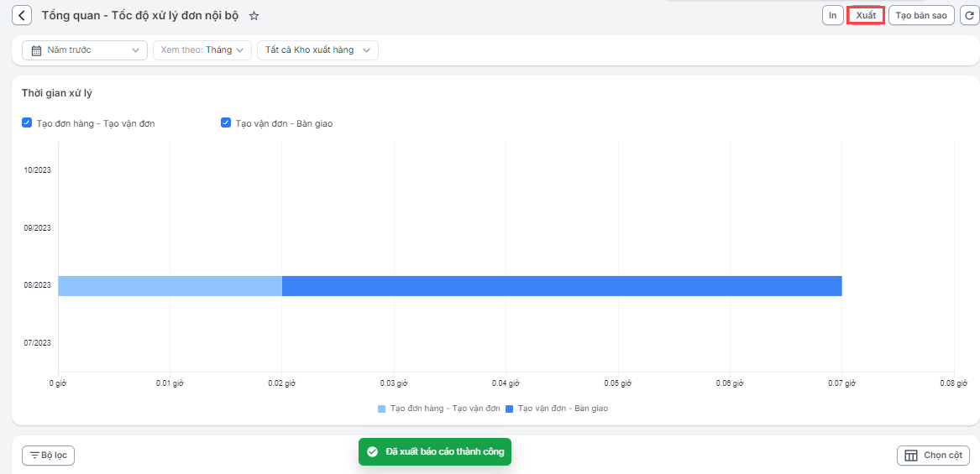The image size is (980, 474).
Task: Click the Tạo bản sao button
Action: pos(921,16)
